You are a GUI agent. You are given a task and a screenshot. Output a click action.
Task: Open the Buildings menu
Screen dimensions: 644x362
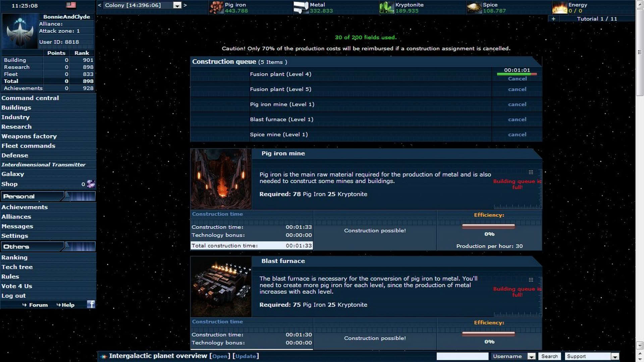(16, 108)
